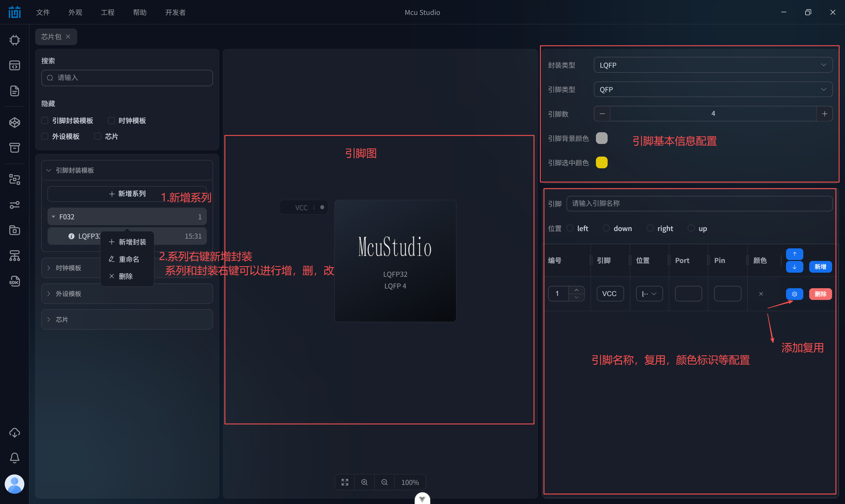Check the 时钟模板 hide checkbox

[111, 121]
